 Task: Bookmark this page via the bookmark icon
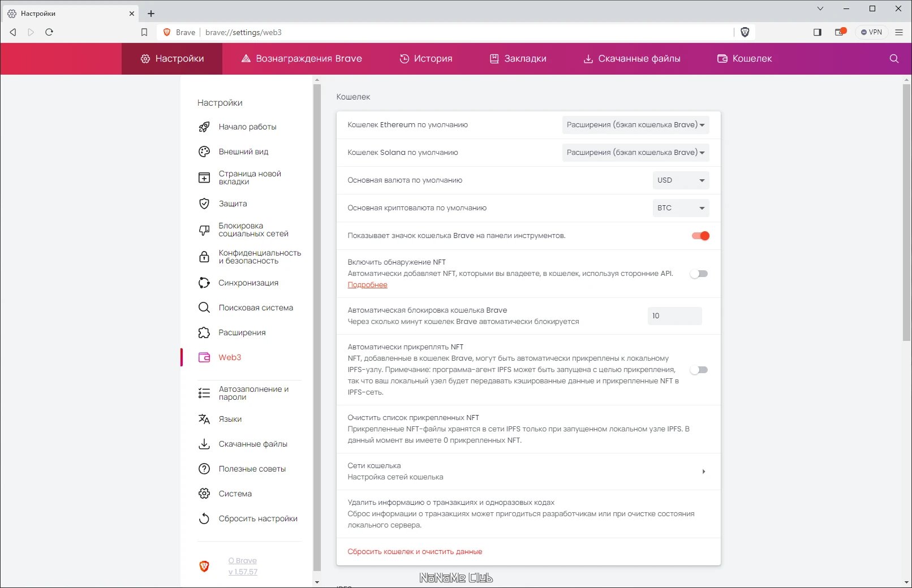[144, 32]
